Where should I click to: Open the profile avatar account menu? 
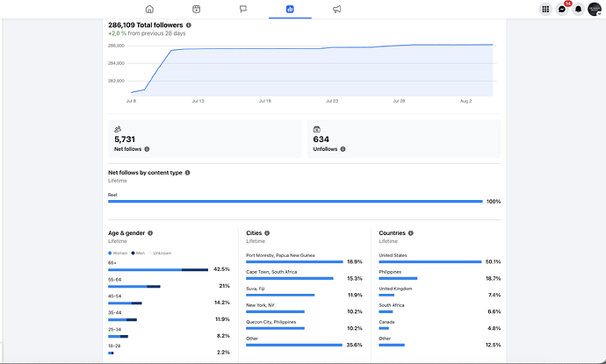point(595,9)
